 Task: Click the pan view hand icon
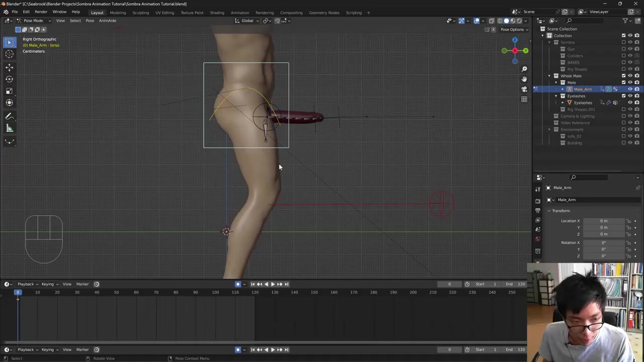tap(524, 79)
